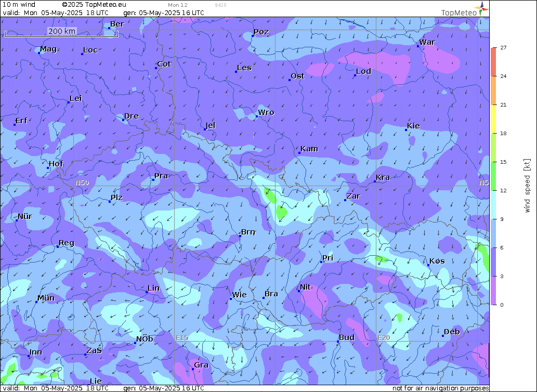Click the "NÖb" city label
This screenshot has height=392, width=537.
coord(145,339)
